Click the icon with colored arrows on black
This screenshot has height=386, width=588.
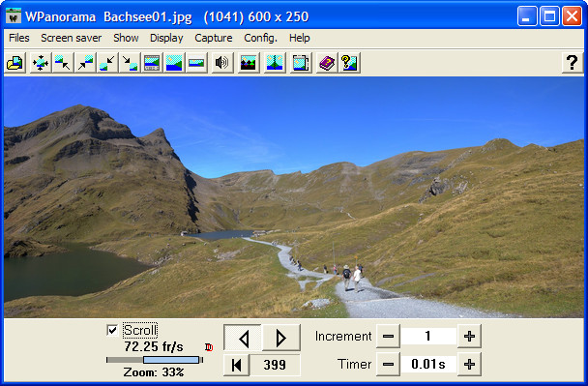pos(249,63)
